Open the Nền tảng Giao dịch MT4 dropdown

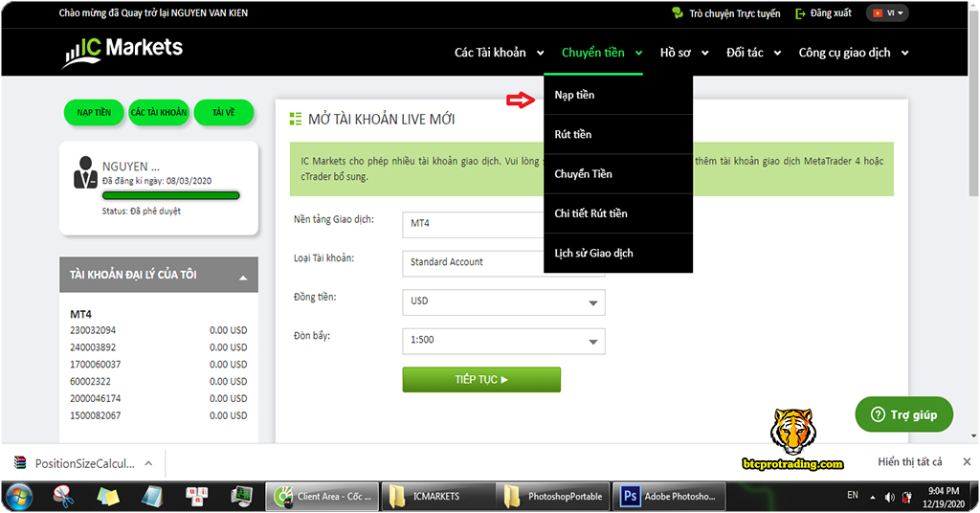tap(473, 224)
